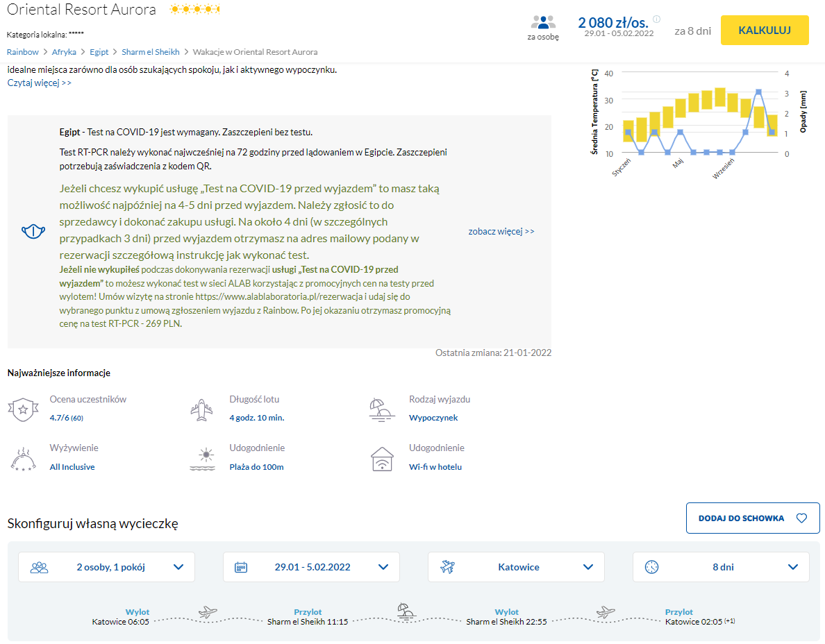The width and height of the screenshot is (825, 644).
Task: Click the Wypoczynek link
Action: click(x=433, y=418)
